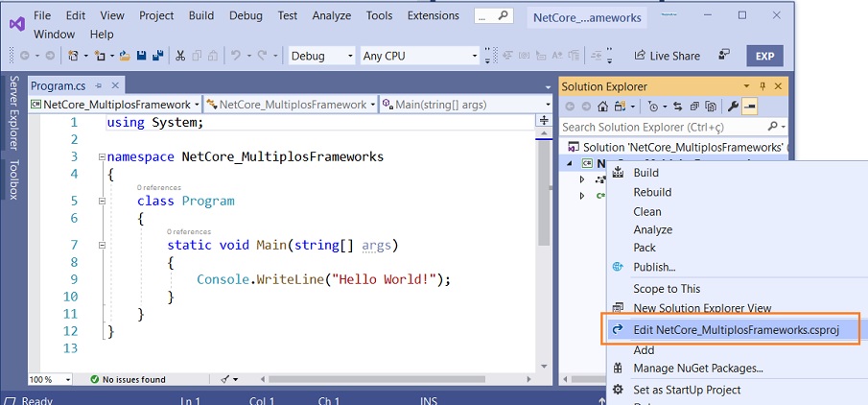Click the Cut scissors icon in toolbar
Viewport: 868px width, 405px height.
179,56
